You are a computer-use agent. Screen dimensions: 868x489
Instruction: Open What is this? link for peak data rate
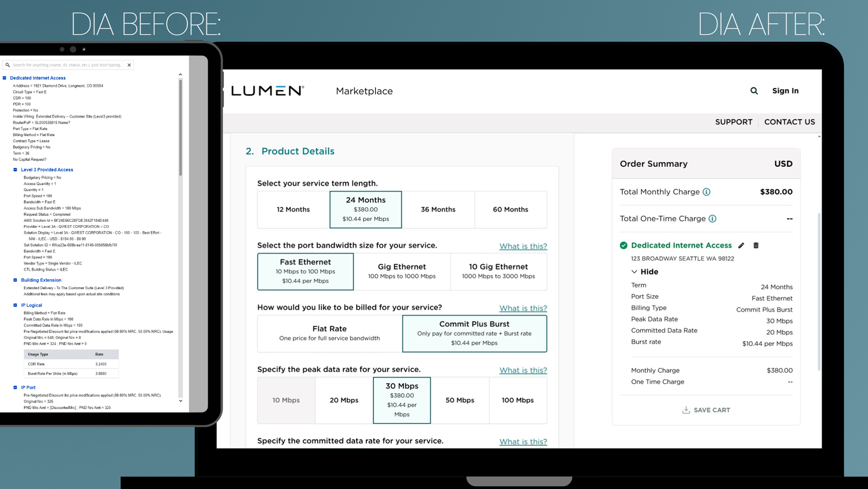click(523, 370)
